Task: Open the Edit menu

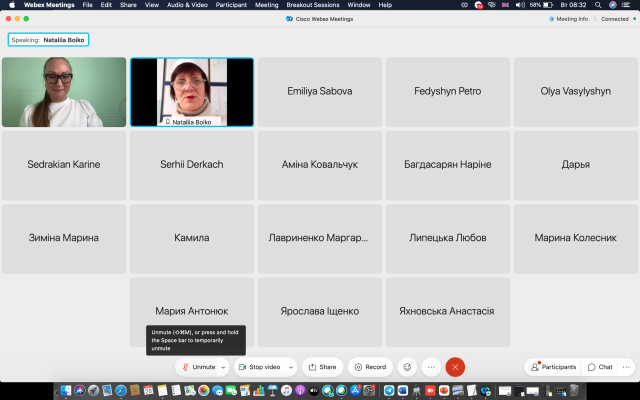Action: (x=106, y=5)
